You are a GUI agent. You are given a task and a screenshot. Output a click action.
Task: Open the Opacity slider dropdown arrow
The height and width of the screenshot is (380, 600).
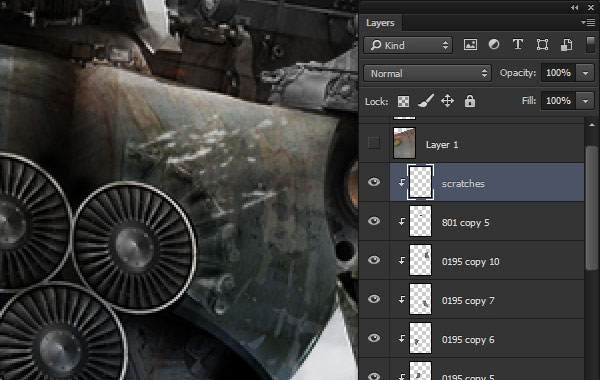[x=585, y=73]
